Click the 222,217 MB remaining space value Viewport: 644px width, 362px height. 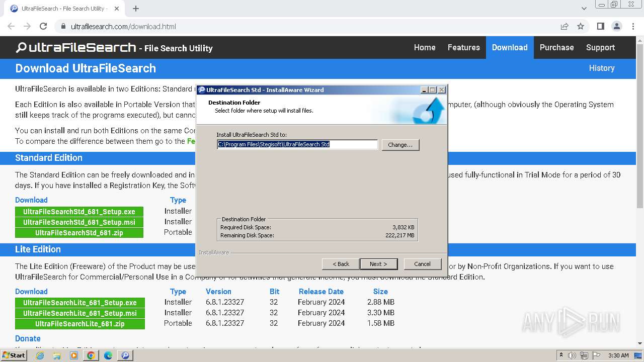399,235
